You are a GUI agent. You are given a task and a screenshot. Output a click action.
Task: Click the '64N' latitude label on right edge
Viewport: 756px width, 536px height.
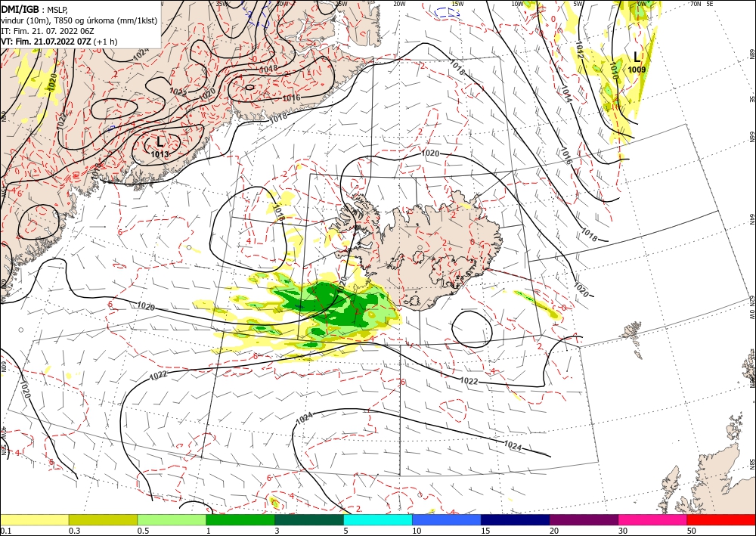pyautogui.click(x=751, y=219)
